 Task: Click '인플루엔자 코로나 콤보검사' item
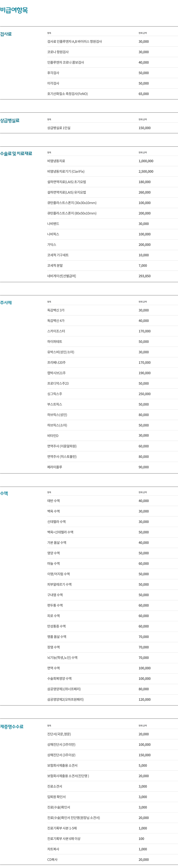pos(66,62)
